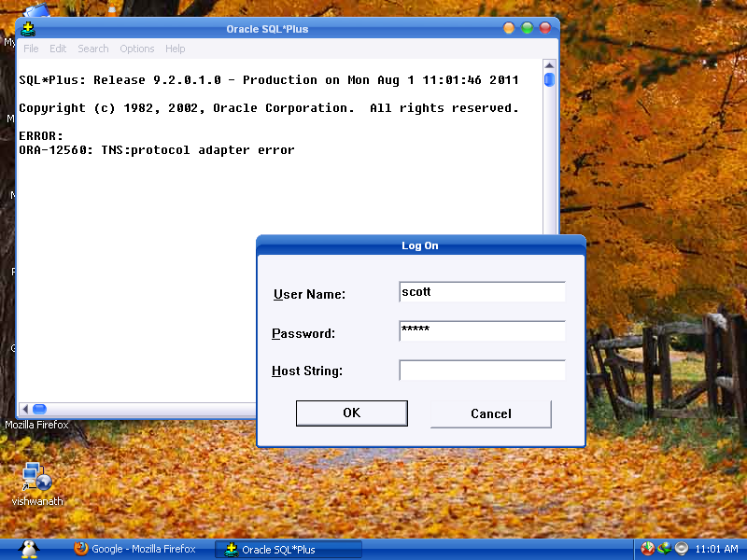Image resolution: width=747 pixels, height=560 pixels.
Task: Open the Edit menu in SQL*Plus
Action: [58, 49]
